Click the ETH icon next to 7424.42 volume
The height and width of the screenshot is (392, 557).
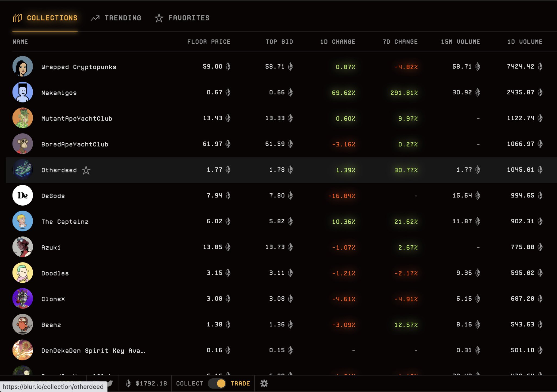point(540,67)
